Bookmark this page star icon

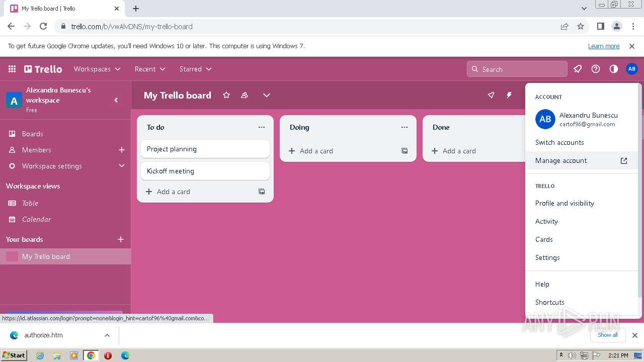tap(581, 26)
